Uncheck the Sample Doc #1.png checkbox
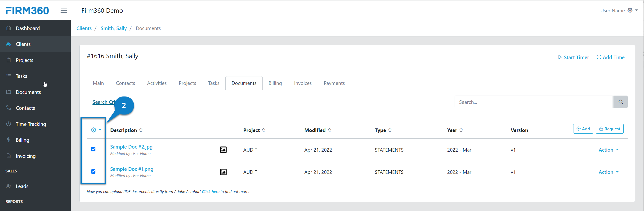The width and height of the screenshot is (644, 211). click(x=93, y=171)
